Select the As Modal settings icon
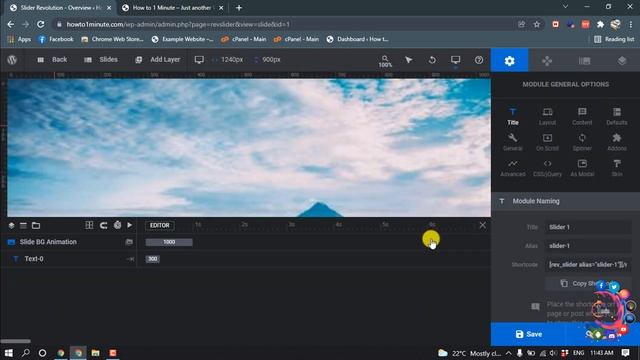This screenshot has width=640, height=360. tap(582, 168)
